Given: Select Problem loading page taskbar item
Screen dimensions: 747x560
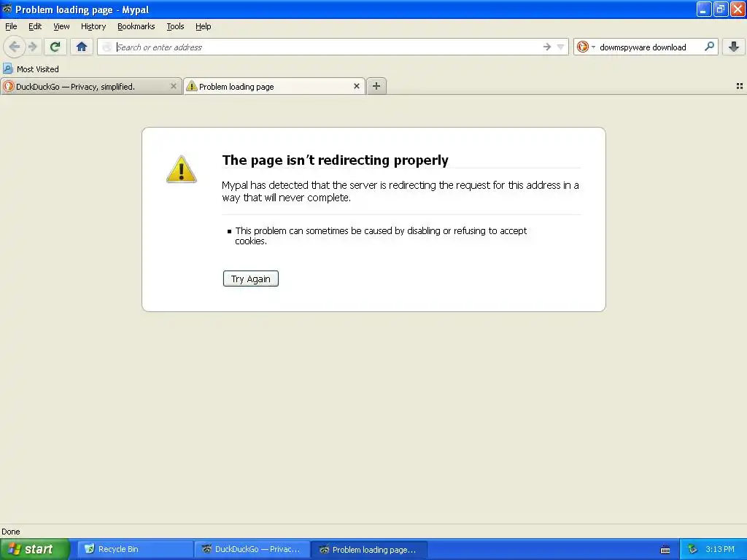Looking at the screenshot, I should 368,549.
